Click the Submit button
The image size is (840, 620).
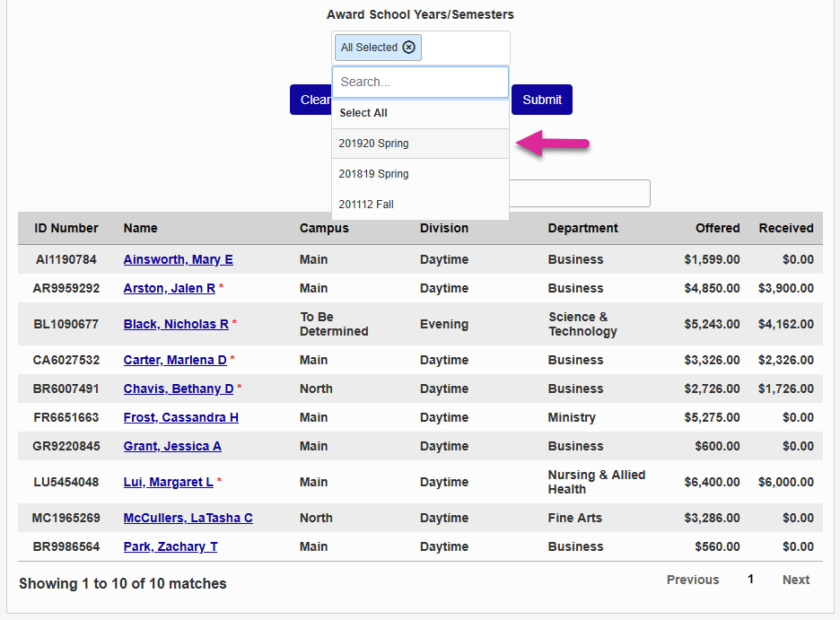(542, 100)
